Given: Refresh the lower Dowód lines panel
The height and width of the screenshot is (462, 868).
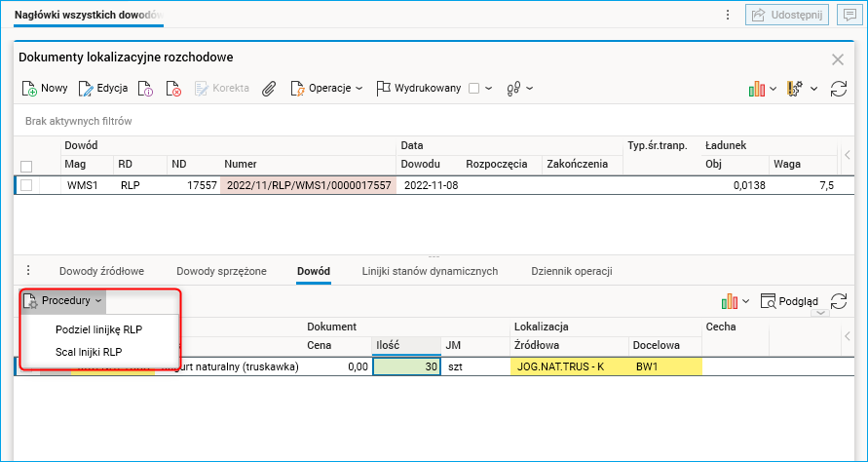Looking at the screenshot, I should click(x=837, y=302).
